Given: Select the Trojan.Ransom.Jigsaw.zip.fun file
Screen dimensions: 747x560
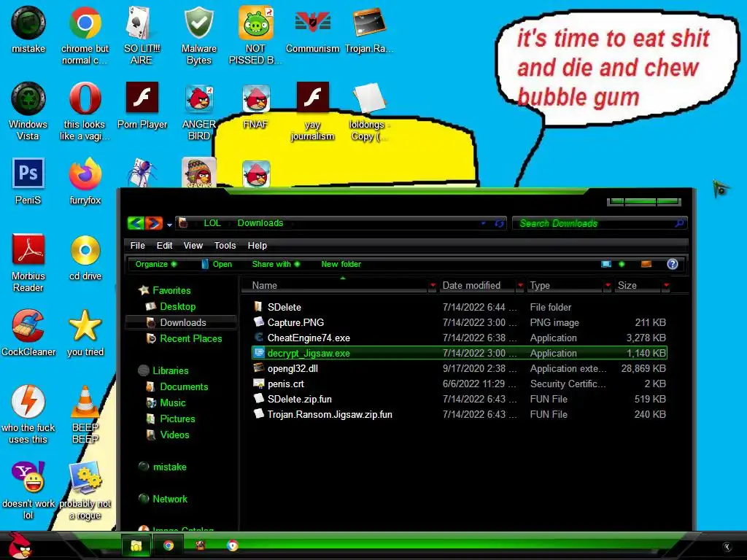Looking at the screenshot, I should (460, 414).
